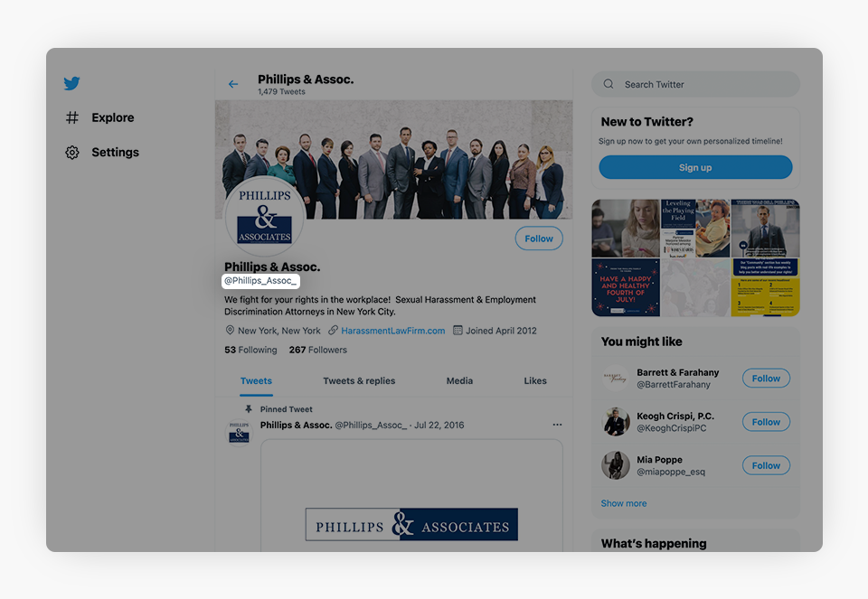
Task: Open the Fourth of July media thumbnail
Action: click(x=626, y=287)
